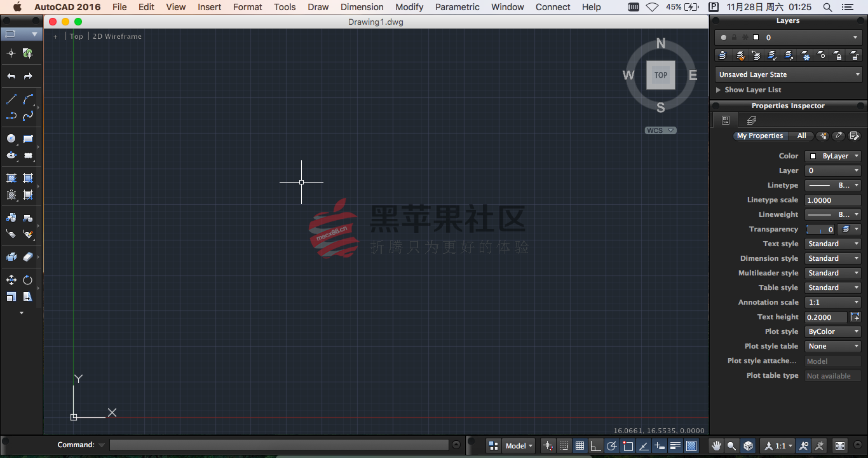Open the Text style dropdown
Viewport: 868px width, 458px height.
click(833, 244)
